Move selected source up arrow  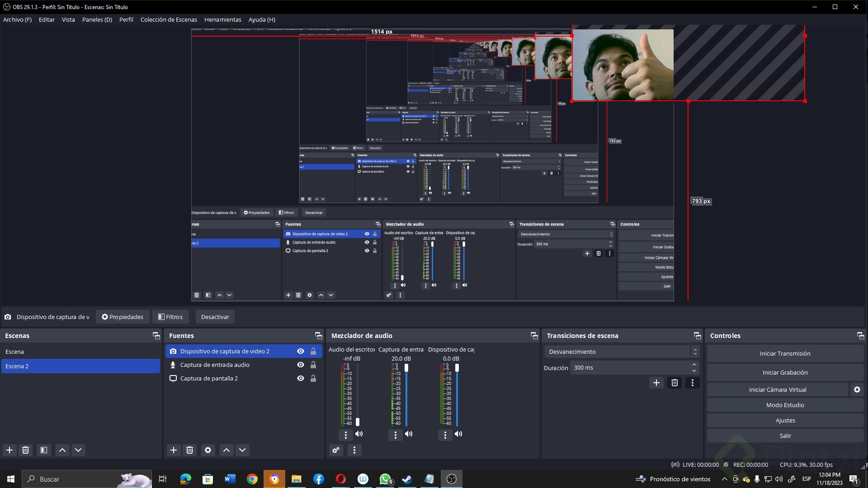click(x=226, y=450)
